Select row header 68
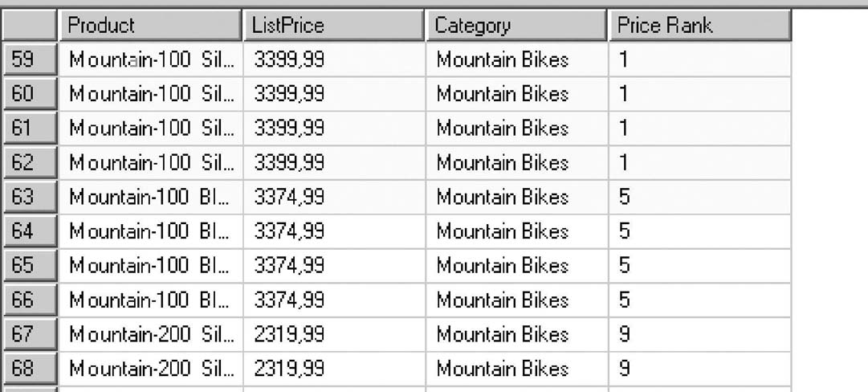The width and height of the screenshot is (868, 392). [x=30, y=368]
